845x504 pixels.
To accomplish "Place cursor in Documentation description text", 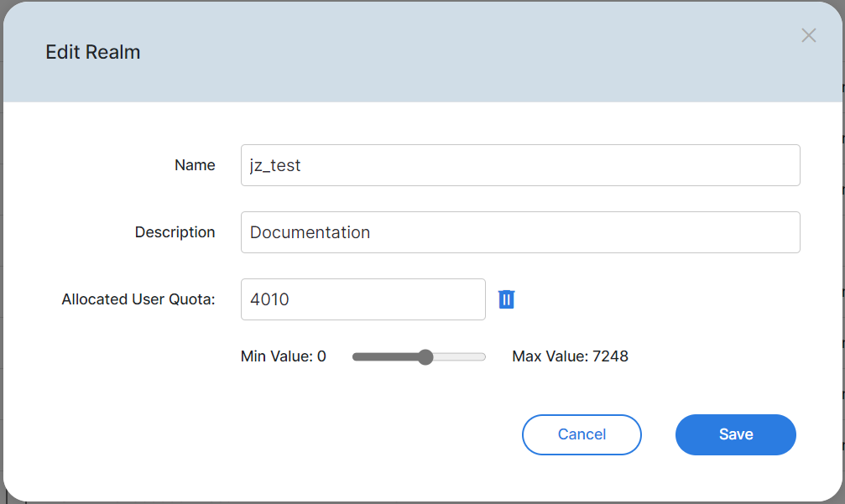I will click(x=310, y=232).
